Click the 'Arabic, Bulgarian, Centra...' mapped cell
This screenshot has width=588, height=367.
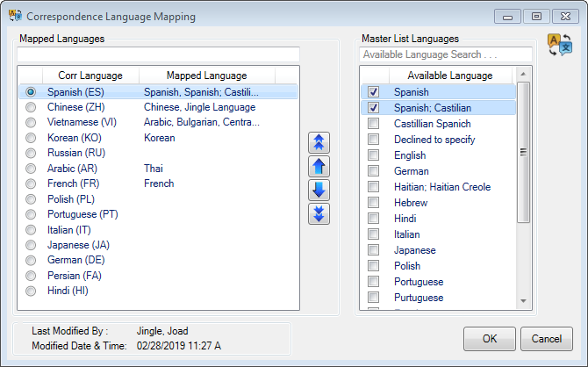point(201,122)
